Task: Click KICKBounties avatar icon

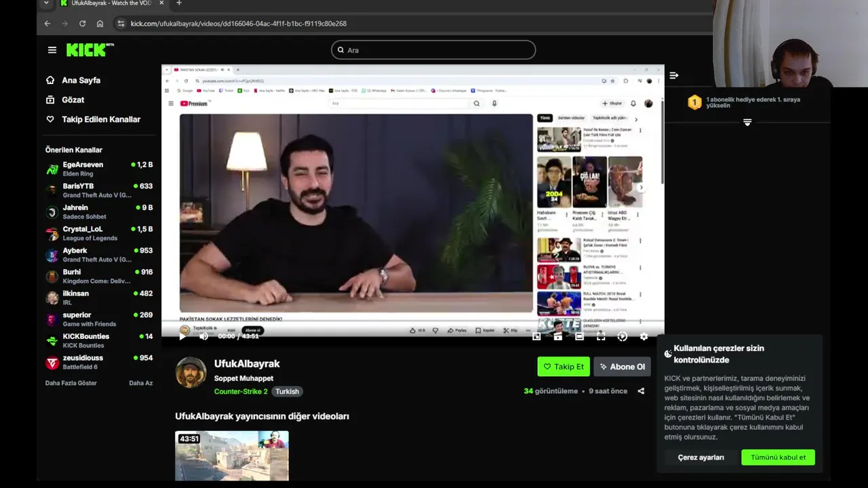Action: click(x=52, y=341)
